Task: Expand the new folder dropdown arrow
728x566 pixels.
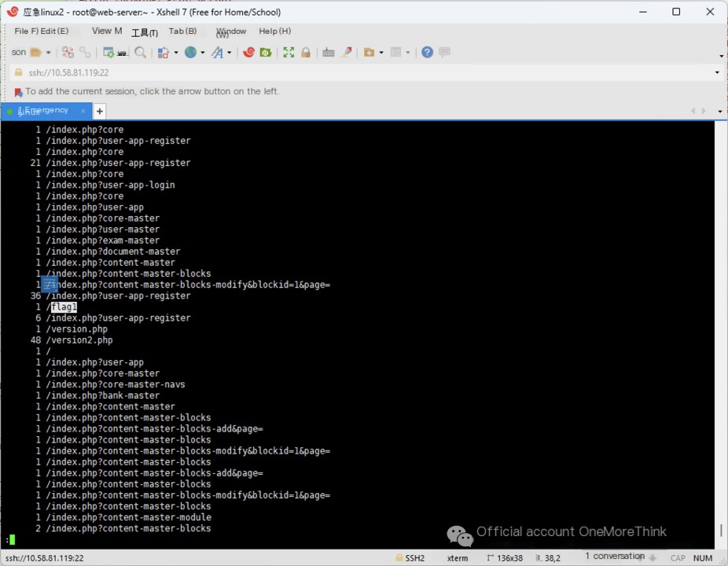Action: [x=381, y=53]
